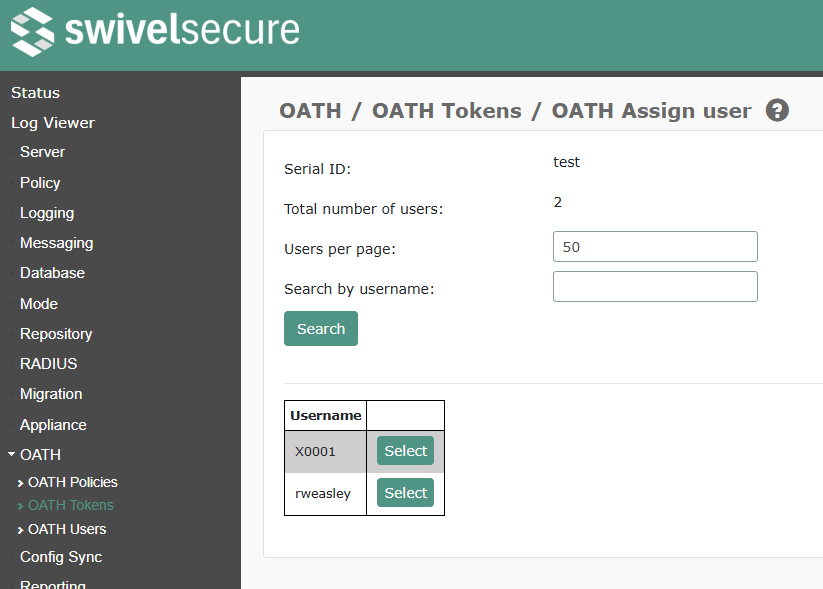
Task: Expand the Policy menu
Action: click(x=40, y=183)
